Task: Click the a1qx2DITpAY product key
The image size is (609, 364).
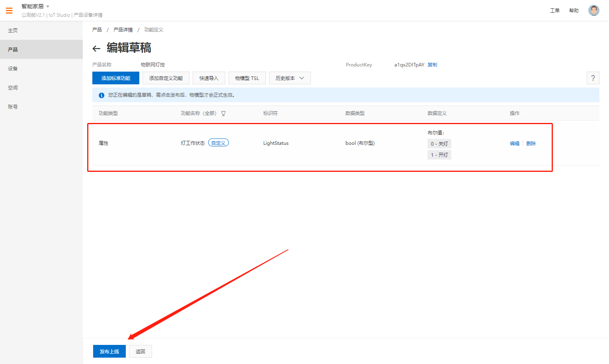Action: click(x=409, y=64)
